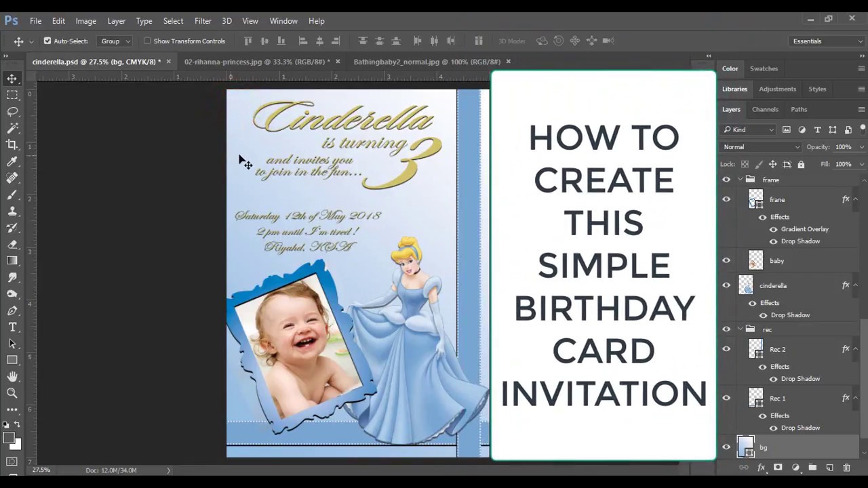Click Add Layer Style fx icon at panel bottom
The image size is (868, 488).
click(x=761, y=468)
